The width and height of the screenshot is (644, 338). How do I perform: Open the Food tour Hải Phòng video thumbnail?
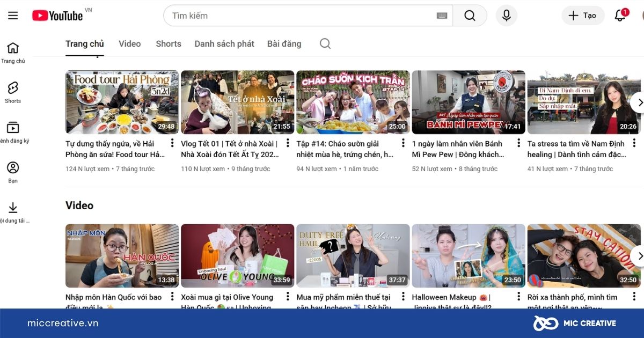coord(122,102)
